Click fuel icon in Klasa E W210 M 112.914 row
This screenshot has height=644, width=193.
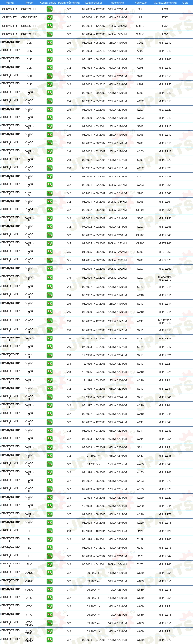pyautogui.click(x=49, y=312)
